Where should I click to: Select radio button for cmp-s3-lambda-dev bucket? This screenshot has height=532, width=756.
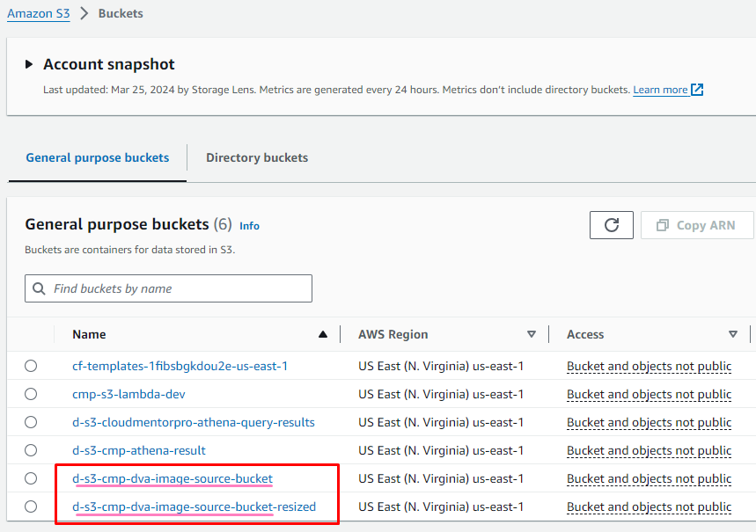(31, 394)
